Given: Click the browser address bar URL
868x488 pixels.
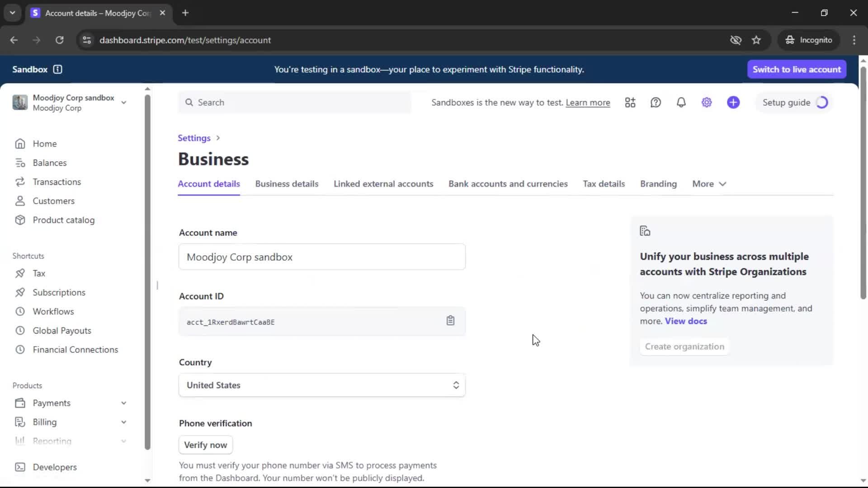Looking at the screenshot, I should (x=185, y=40).
